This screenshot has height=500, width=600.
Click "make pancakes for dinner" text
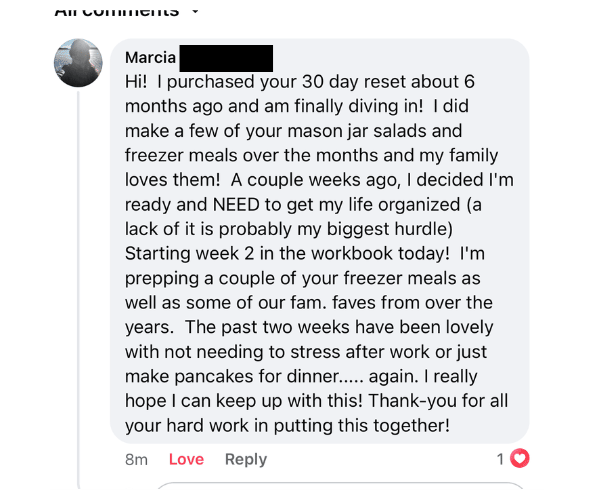(x=219, y=377)
